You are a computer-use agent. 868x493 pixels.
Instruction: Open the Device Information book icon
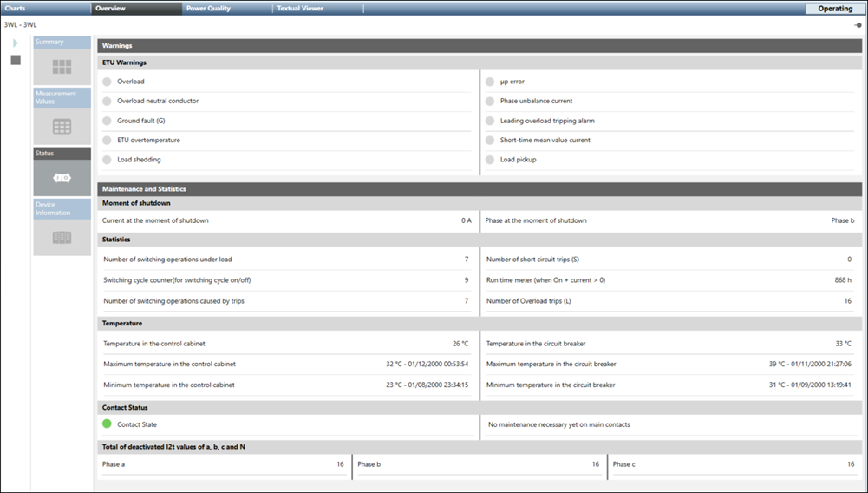(x=62, y=237)
